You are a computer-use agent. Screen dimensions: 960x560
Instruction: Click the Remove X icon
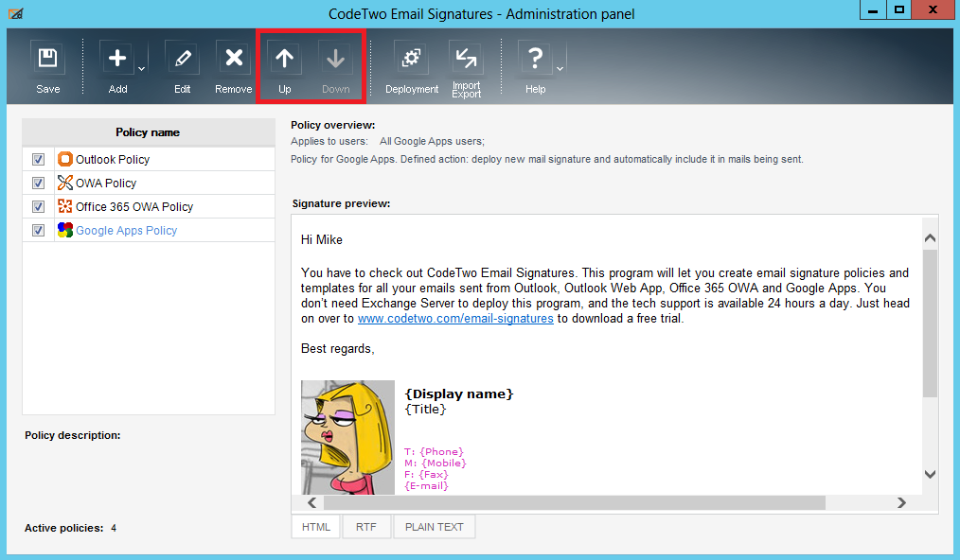(x=233, y=59)
